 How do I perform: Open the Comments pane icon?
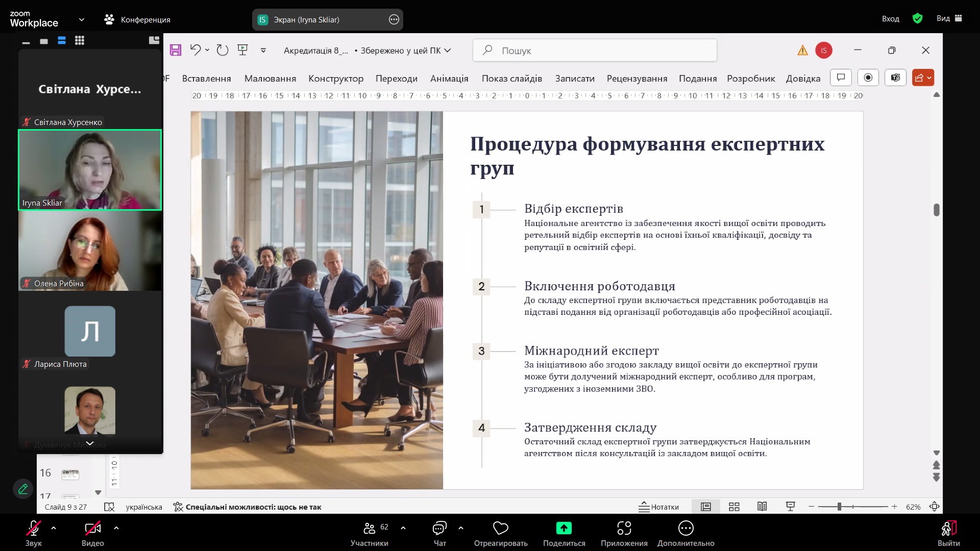point(841,78)
